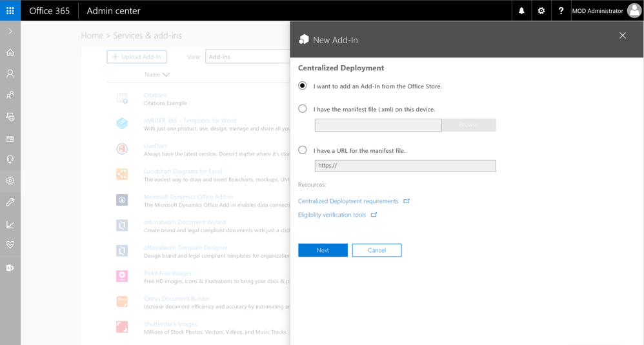
Task: Close the New Add-In panel
Action: [x=623, y=35]
